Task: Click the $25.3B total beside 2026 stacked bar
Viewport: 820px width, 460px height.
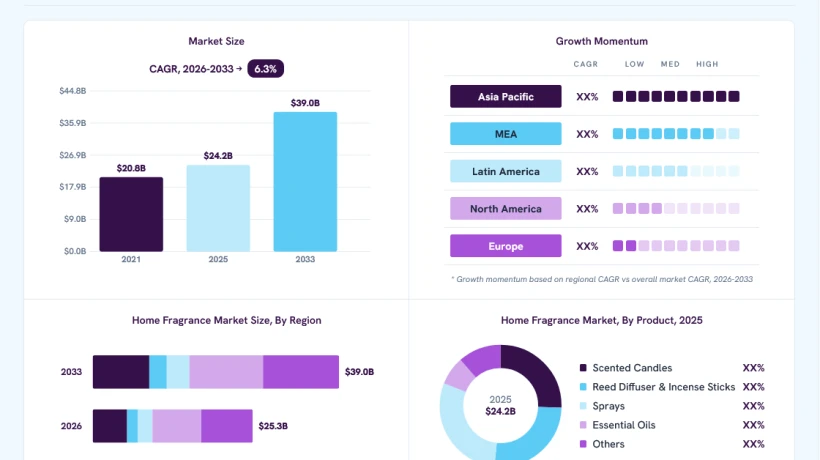Action: click(273, 426)
